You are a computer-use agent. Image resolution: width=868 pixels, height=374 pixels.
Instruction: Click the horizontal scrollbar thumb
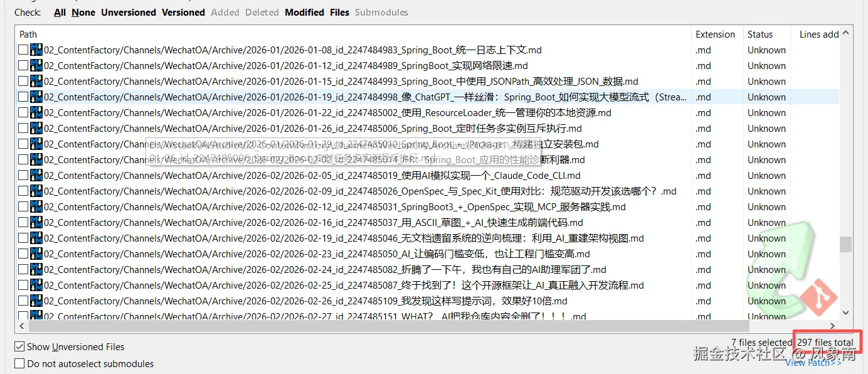tap(389, 326)
